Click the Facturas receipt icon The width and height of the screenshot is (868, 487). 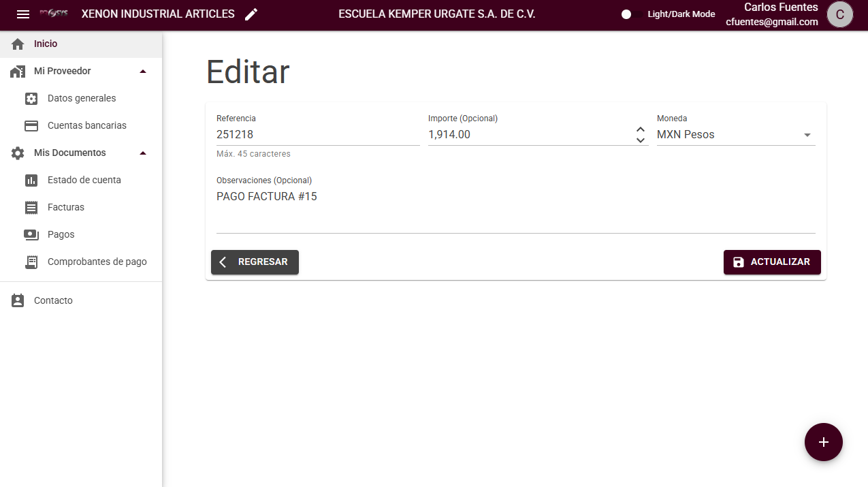pos(31,208)
